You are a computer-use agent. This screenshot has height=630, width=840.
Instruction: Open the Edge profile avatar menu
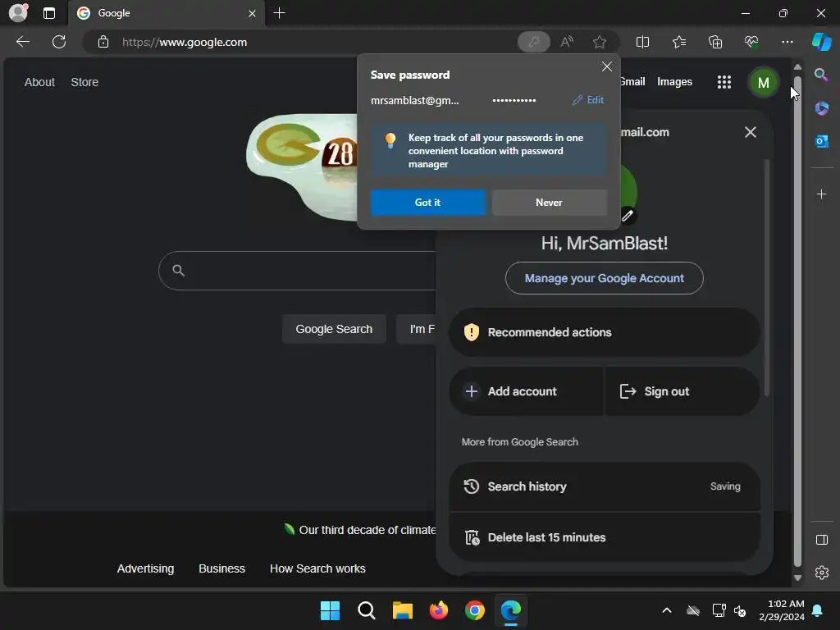[18, 13]
